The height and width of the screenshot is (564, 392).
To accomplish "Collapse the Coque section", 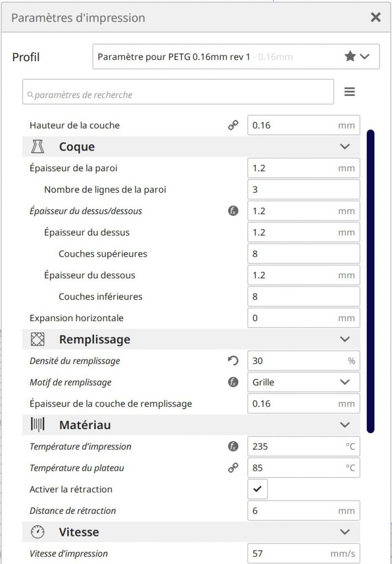I will tap(345, 147).
